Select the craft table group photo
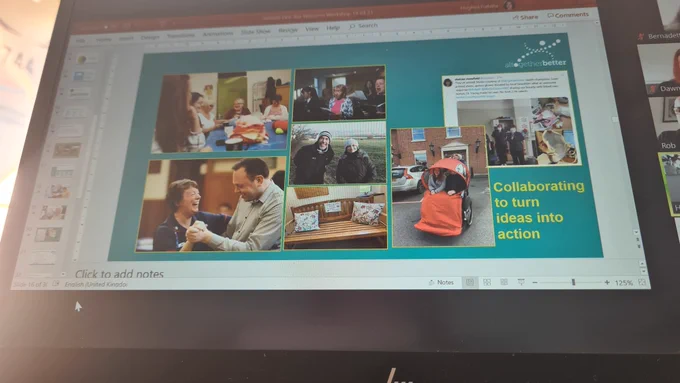The height and width of the screenshot is (383, 680). pyautogui.click(x=221, y=111)
